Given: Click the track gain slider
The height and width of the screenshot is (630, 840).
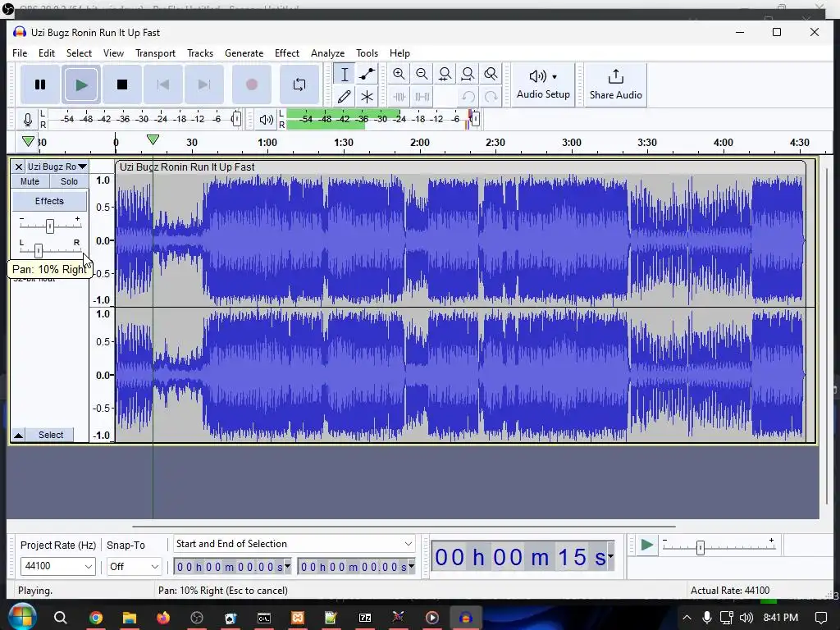Looking at the screenshot, I should tap(50, 226).
